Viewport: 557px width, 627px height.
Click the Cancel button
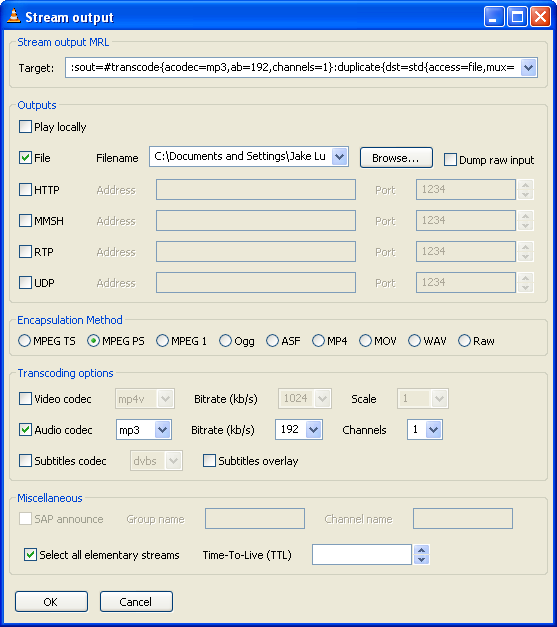(x=136, y=601)
